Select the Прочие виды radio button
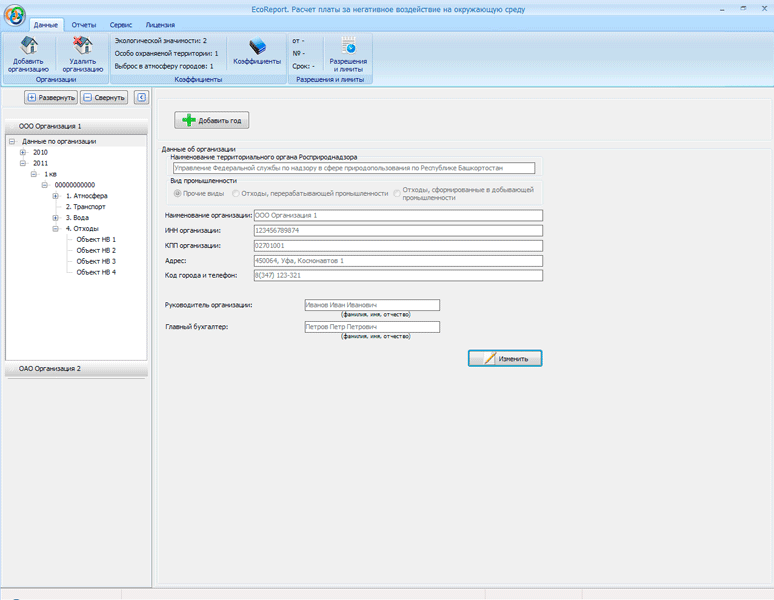This screenshot has width=774, height=600. 177,193
